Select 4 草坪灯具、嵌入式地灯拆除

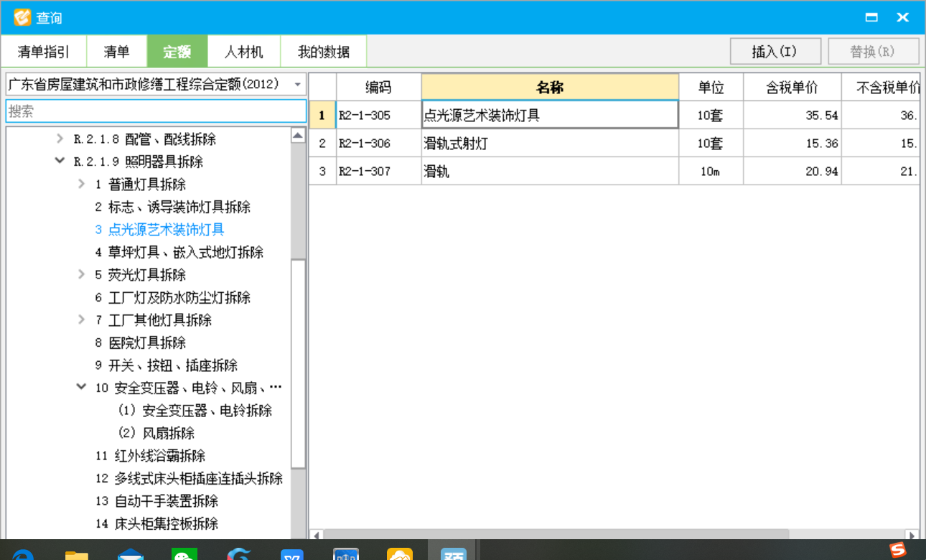pyautogui.click(x=179, y=252)
